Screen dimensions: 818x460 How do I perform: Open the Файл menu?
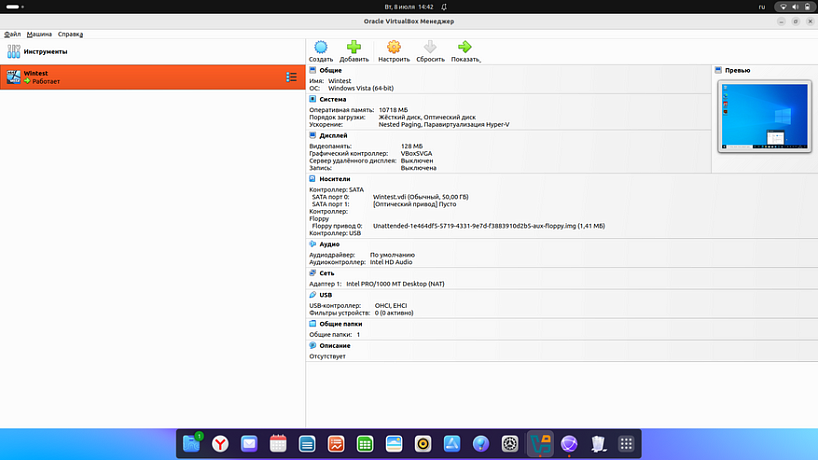click(12, 34)
